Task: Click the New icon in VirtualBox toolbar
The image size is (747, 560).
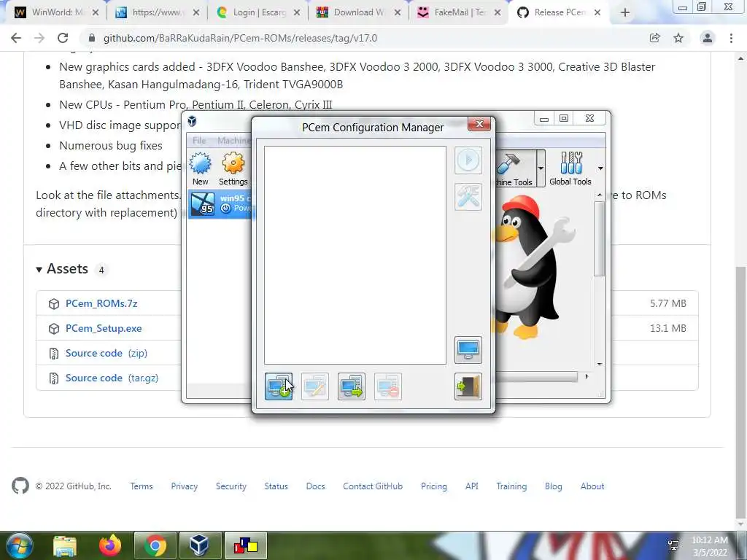Action: coord(200,168)
